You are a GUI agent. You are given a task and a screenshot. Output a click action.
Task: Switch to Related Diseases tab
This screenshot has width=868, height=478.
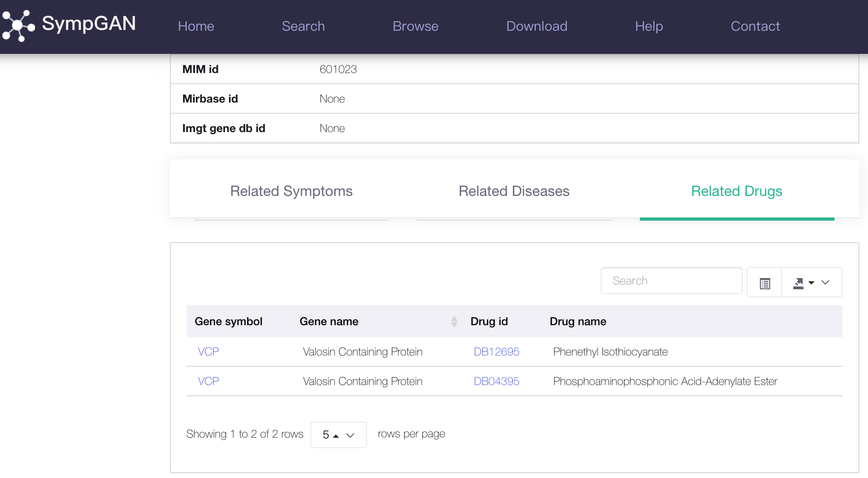[514, 191]
